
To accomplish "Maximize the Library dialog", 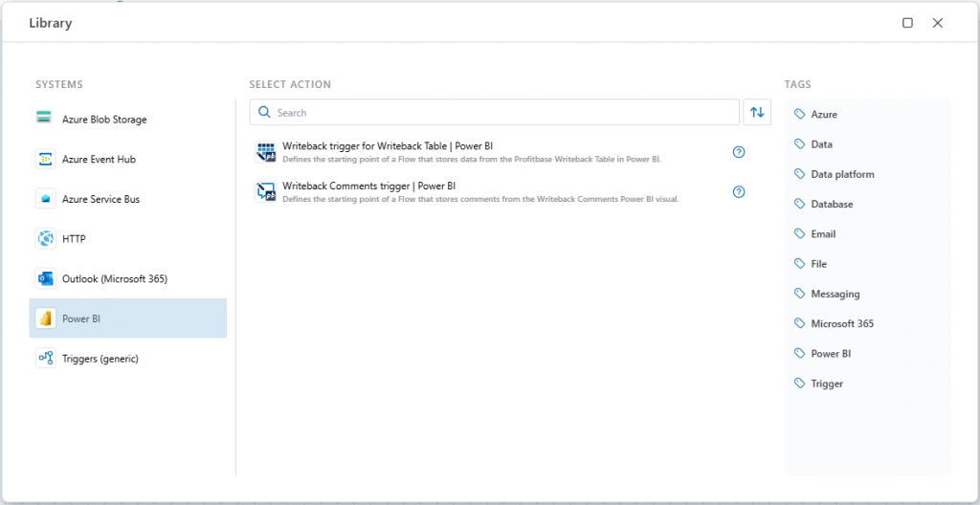I will 907,23.
